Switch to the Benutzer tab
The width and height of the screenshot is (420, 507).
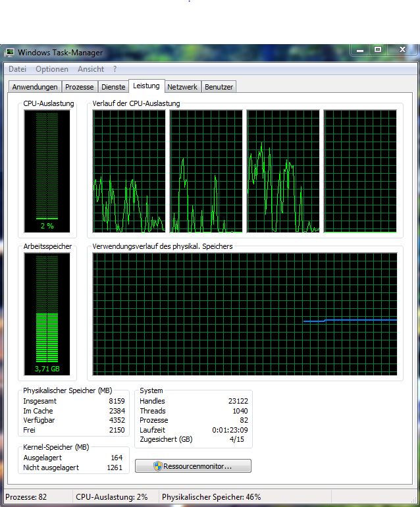pyautogui.click(x=219, y=87)
